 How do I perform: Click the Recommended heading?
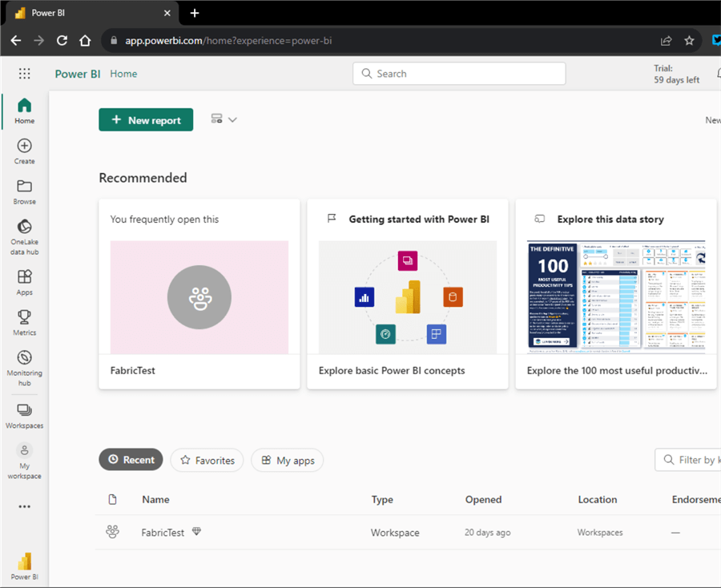[143, 178]
